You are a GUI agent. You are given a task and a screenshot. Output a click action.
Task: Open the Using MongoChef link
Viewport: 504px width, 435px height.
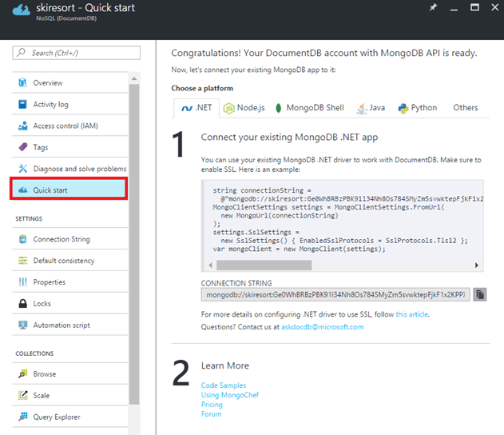(230, 395)
